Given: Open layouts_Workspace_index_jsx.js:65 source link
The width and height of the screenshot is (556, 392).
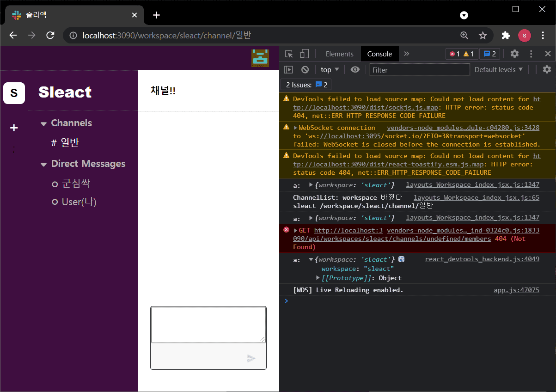Looking at the screenshot, I should pyautogui.click(x=477, y=198).
